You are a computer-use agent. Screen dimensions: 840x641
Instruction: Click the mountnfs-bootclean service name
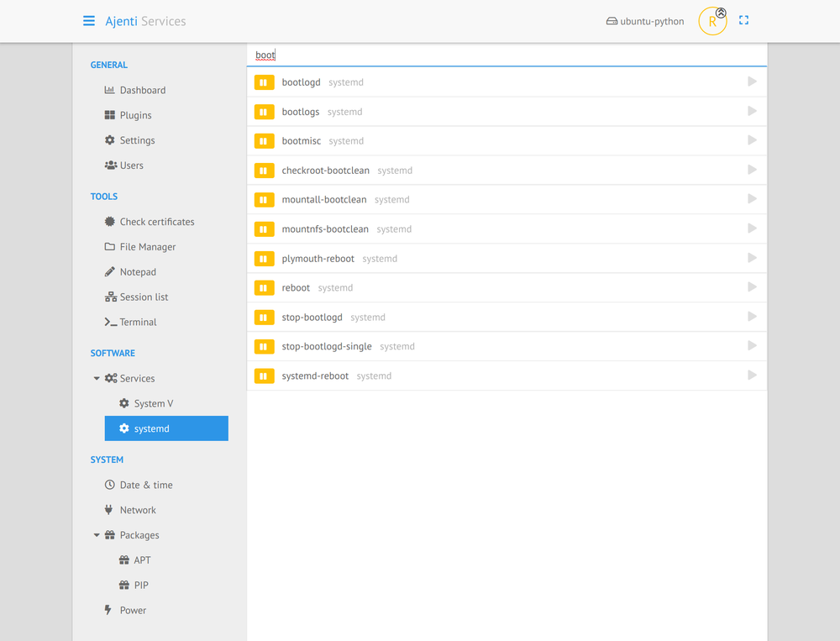pos(325,229)
